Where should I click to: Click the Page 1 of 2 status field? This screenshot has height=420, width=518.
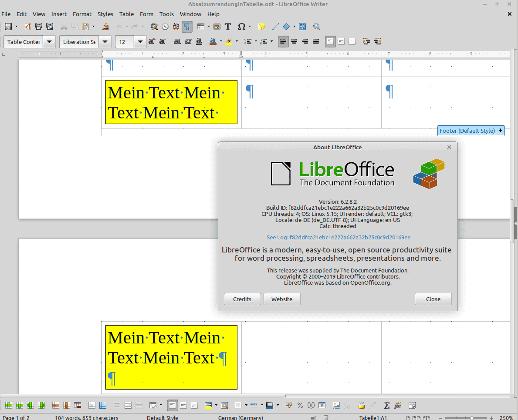pyautogui.click(x=16, y=418)
